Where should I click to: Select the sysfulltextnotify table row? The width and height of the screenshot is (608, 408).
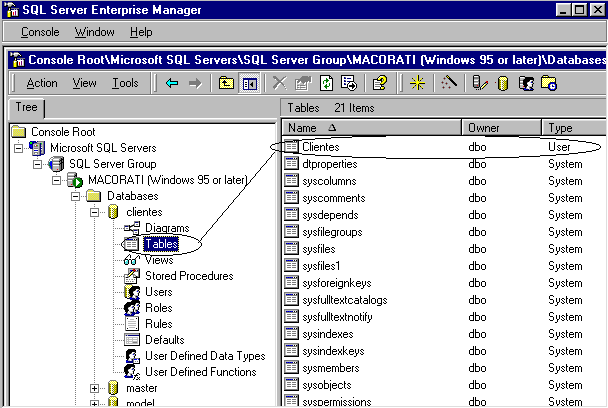(x=444, y=317)
